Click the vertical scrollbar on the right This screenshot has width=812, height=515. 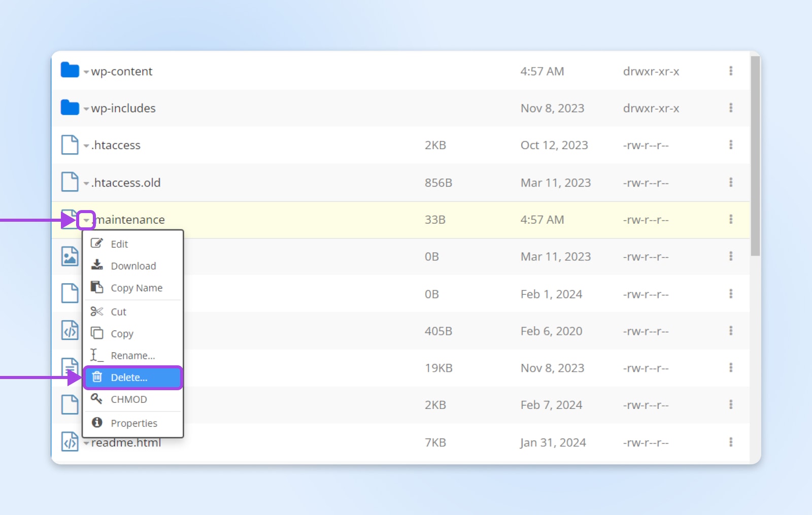[x=754, y=152]
